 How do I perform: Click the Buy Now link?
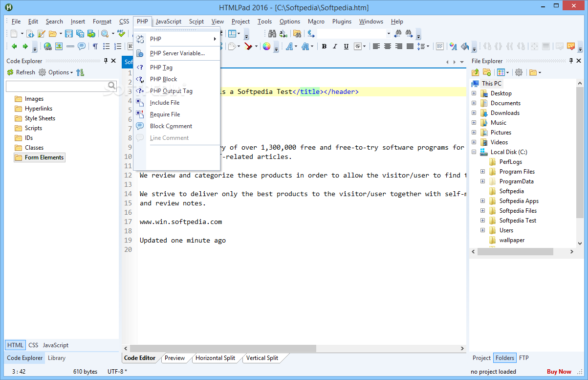(x=559, y=372)
